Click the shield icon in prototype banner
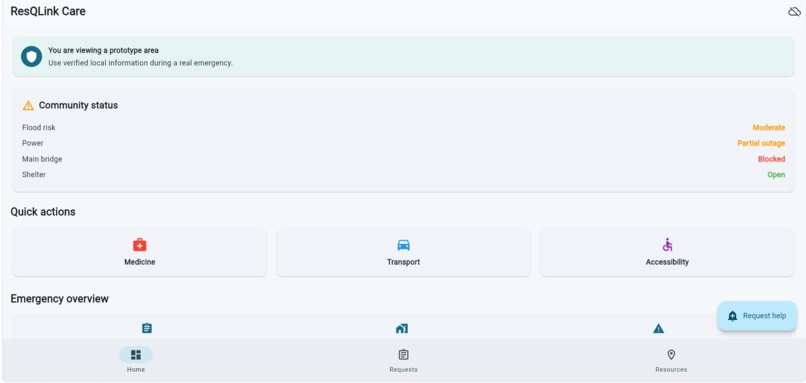 coord(31,57)
